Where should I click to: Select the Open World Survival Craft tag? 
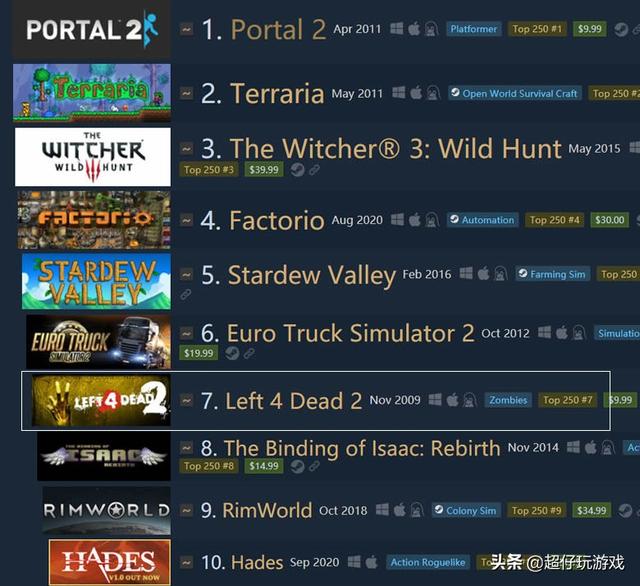pos(515,93)
